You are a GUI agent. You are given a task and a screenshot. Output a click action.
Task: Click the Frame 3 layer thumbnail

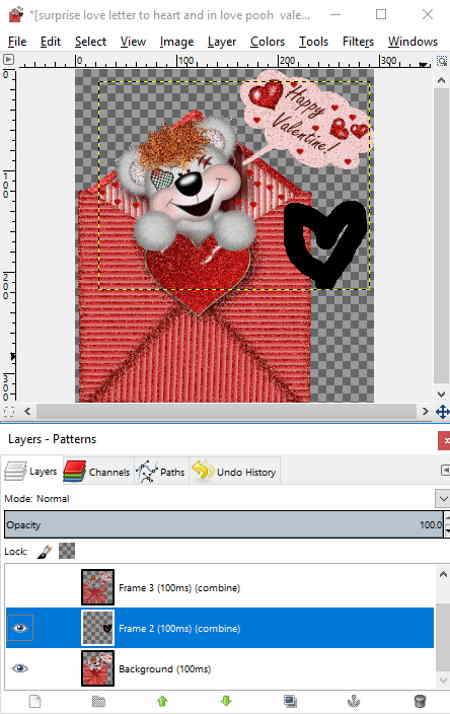pyautogui.click(x=97, y=587)
